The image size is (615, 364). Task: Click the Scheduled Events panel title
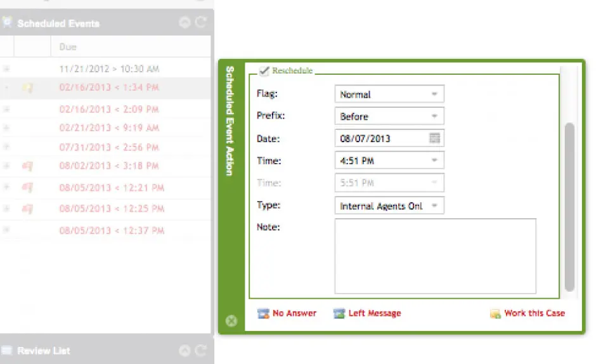pos(58,23)
